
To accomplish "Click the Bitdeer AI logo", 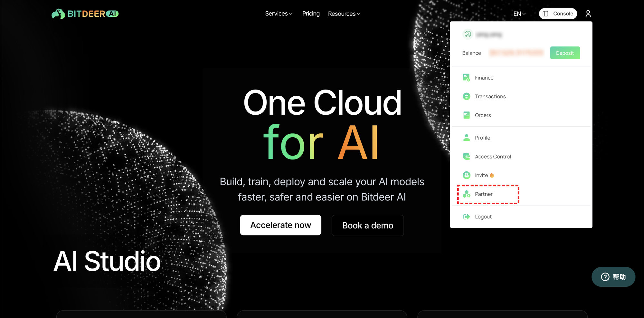I will point(85,14).
